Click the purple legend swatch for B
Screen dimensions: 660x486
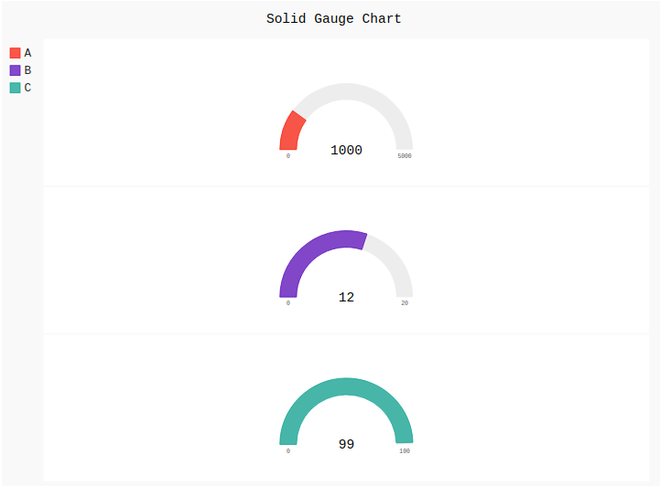[15, 70]
